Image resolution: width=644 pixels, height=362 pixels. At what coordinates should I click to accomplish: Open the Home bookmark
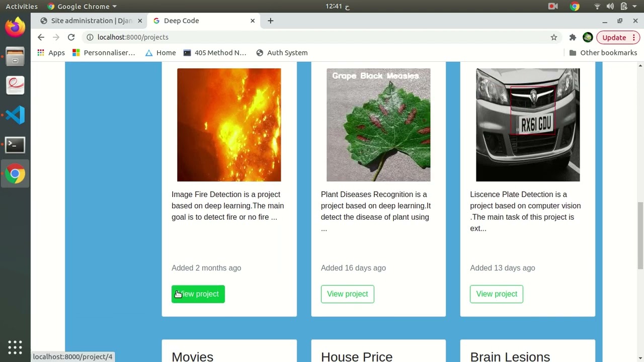[160, 53]
